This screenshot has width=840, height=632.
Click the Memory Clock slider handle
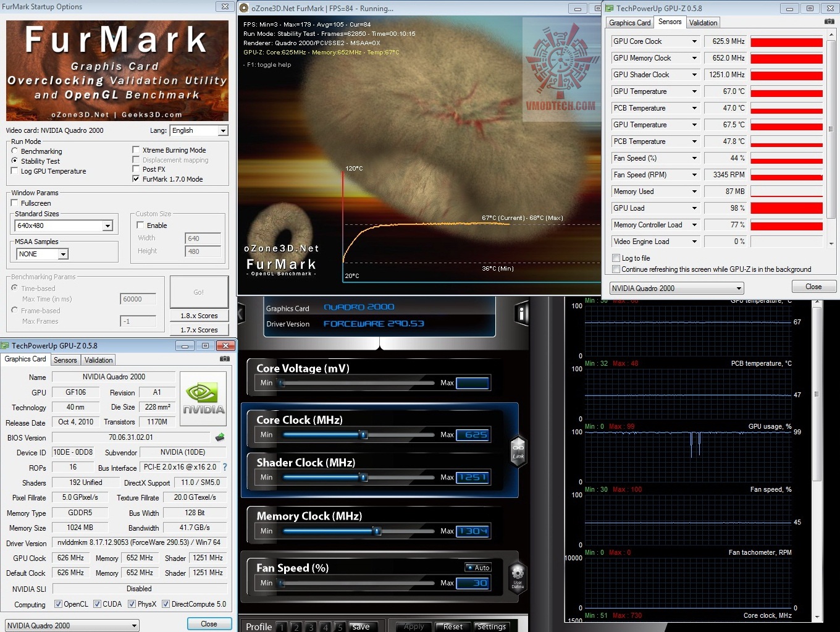tap(377, 531)
